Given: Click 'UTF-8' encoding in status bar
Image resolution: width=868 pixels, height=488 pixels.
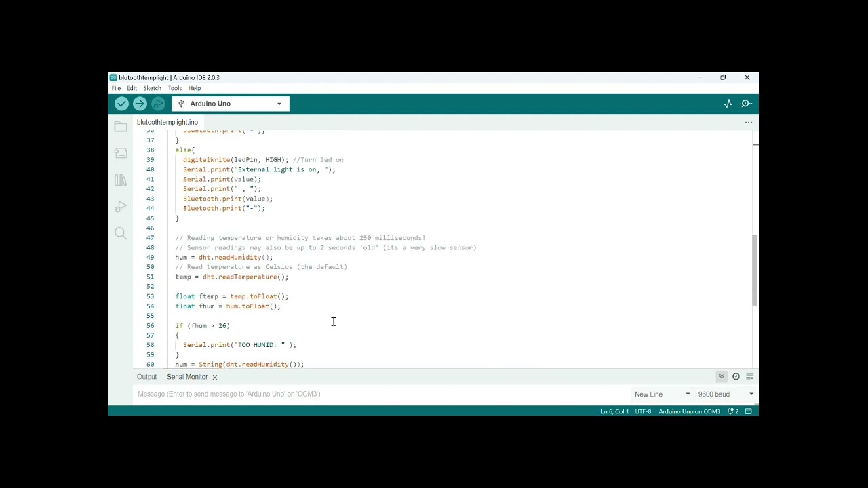Looking at the screenshot, I should (643, 411).
